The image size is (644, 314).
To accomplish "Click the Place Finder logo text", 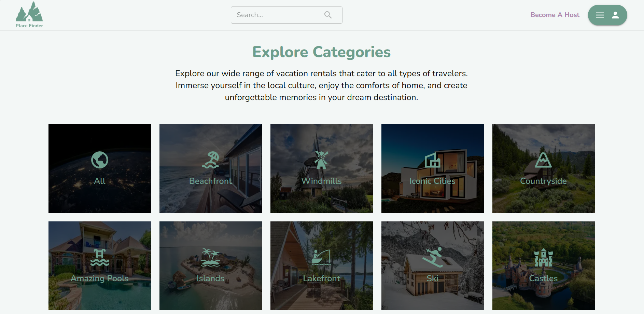I will point(29,26).
